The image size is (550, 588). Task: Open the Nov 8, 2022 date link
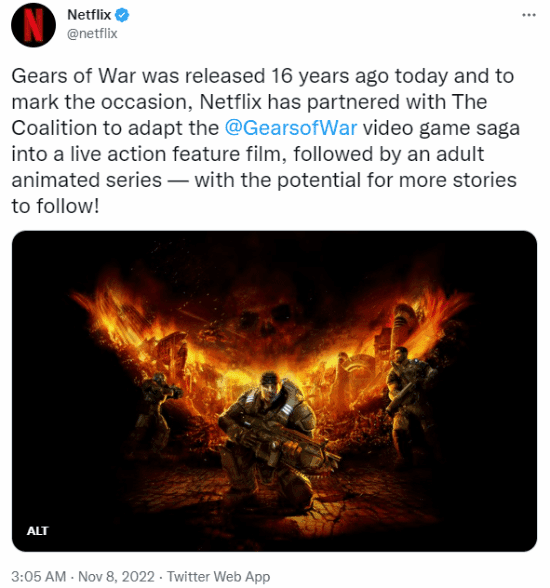point(116,576)
